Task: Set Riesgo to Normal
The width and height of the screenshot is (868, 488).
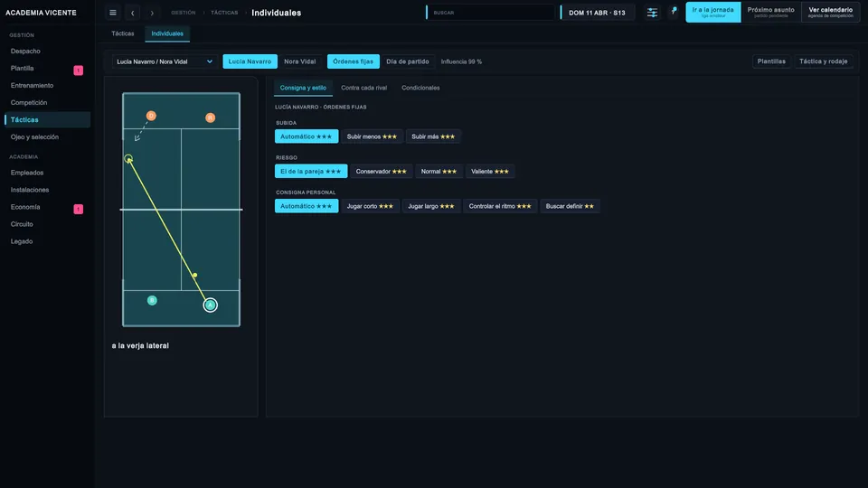Action: pos(439,172)
